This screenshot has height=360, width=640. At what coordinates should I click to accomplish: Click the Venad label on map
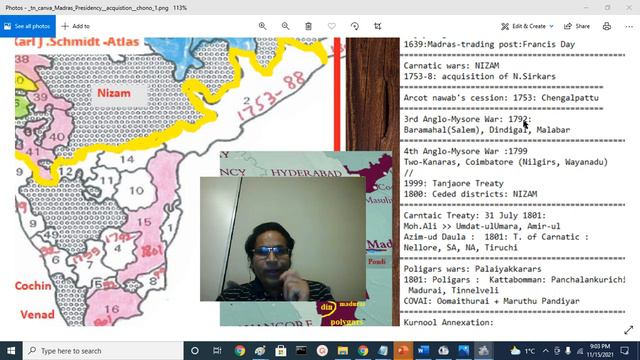37,315
